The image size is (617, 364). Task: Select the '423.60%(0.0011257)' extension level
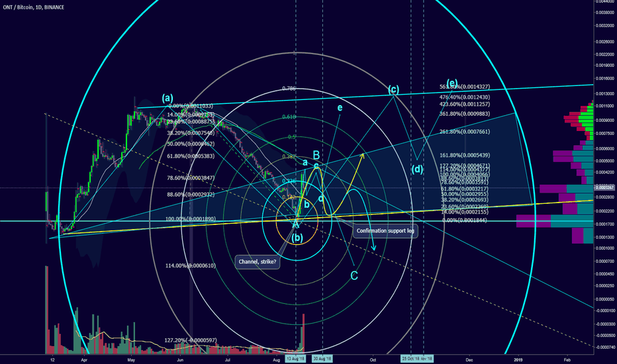(x=465, y=104)
